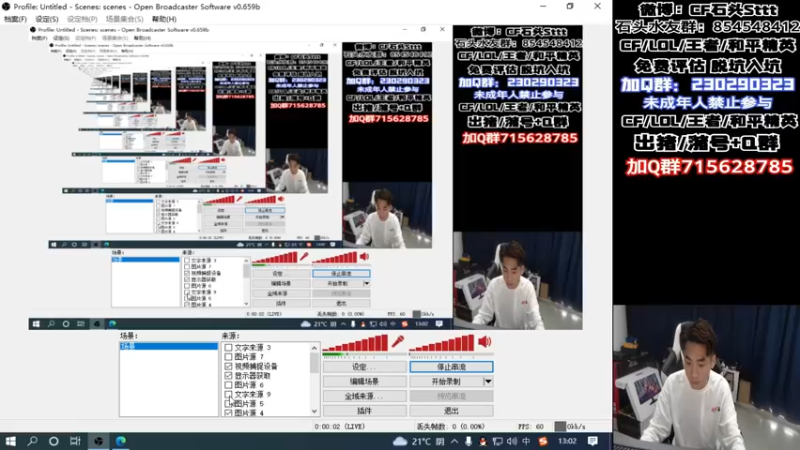The width and height of the screenshot is (800, 450).
Task: Open the 设定档(P) menu
Action: [x=82, y=19]
